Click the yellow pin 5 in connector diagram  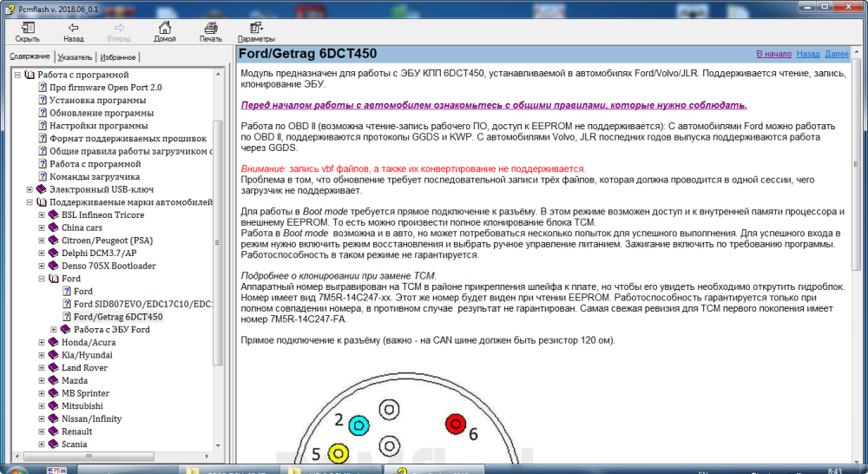(x=338, y=453)
